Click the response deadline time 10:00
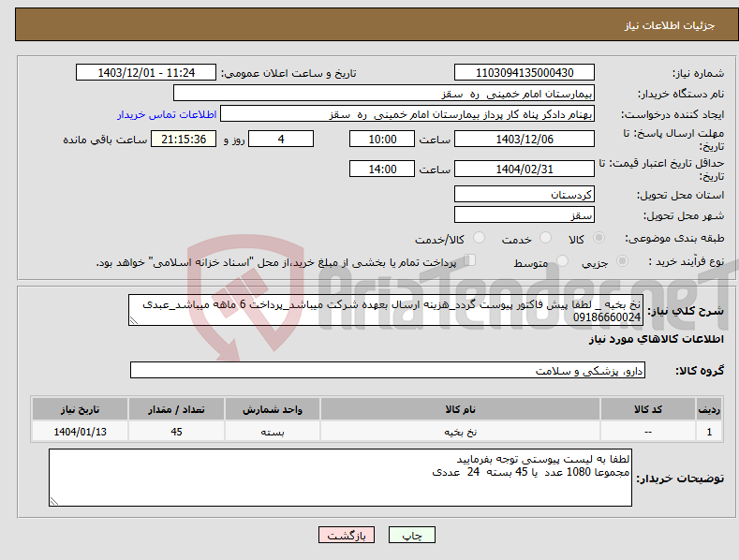 click(x=382, y=139)
